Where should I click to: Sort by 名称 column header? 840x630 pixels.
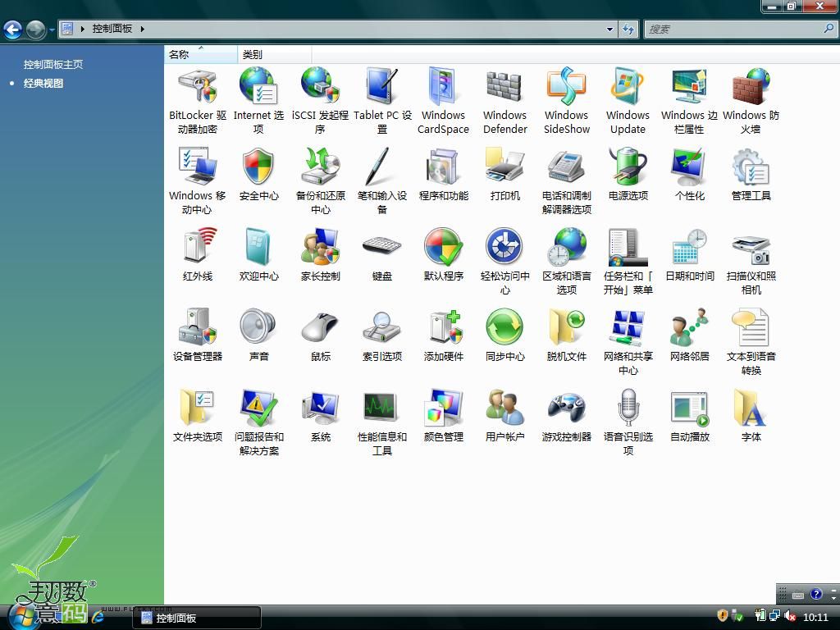coord(200,54)
